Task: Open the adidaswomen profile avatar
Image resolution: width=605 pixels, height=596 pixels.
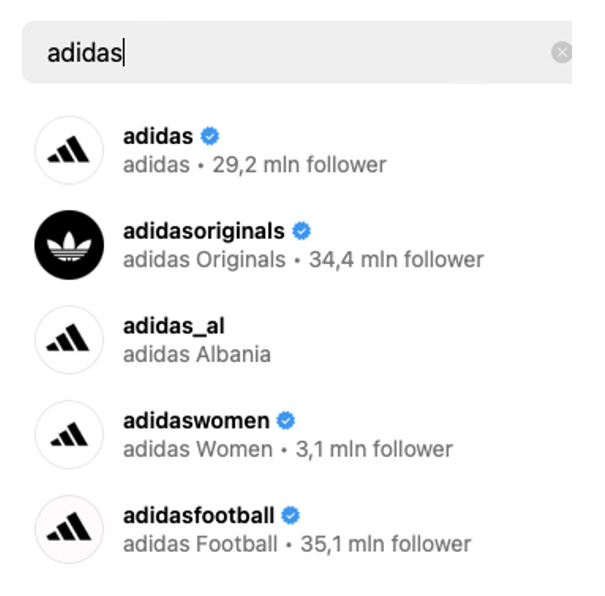Action: tap(69, 434)
